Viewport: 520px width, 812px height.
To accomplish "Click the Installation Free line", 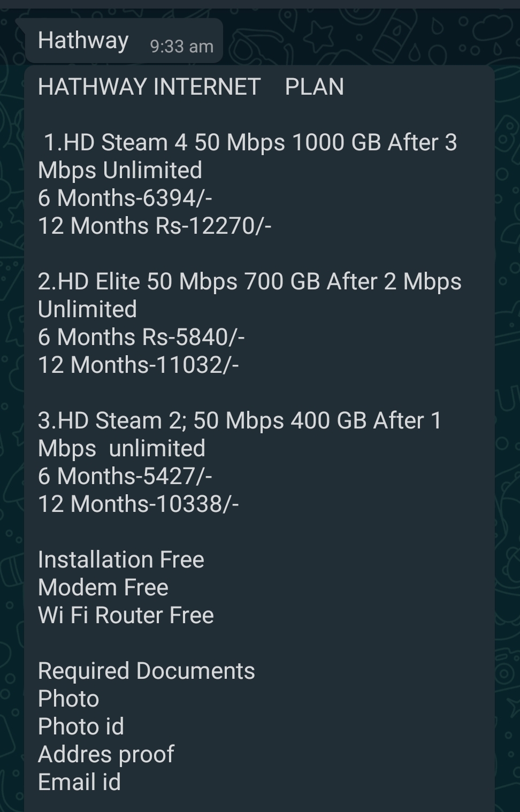I will (121, 560).
